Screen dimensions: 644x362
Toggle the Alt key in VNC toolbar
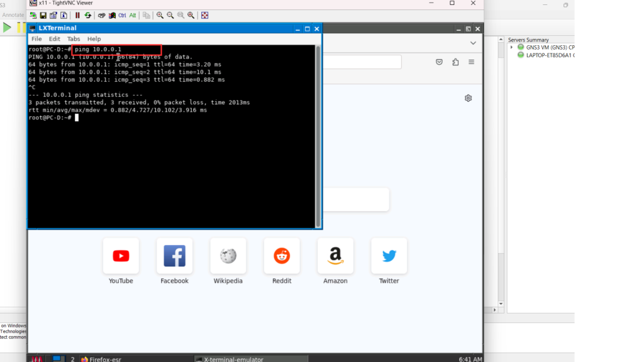click(x=133, y=15)
